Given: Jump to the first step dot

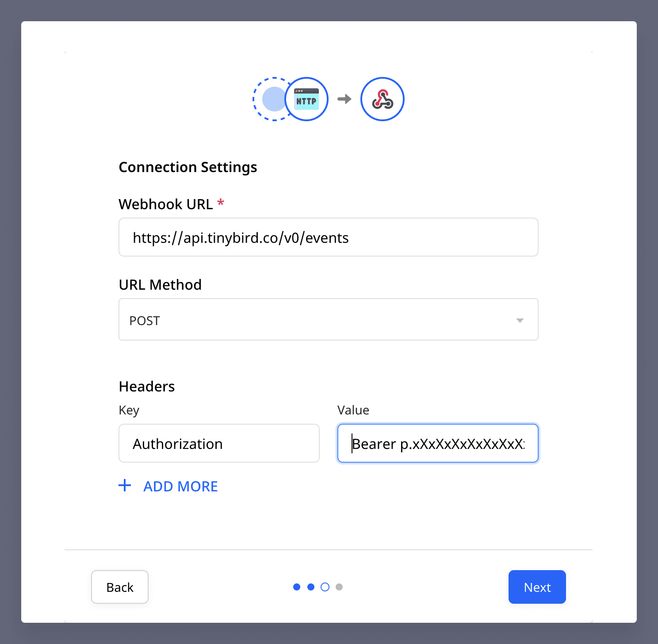Looking at the screenshot, I should coord(297,587).
